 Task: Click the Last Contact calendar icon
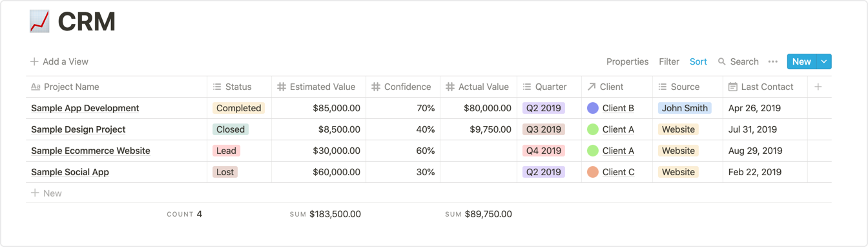pyautogui.click(x=732, y=87)
